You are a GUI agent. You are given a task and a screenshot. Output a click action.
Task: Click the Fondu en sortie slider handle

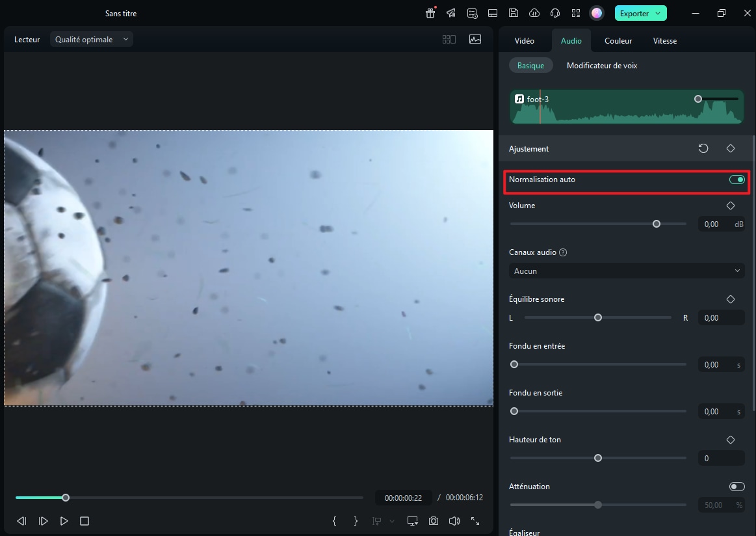[x=514, y=411]
